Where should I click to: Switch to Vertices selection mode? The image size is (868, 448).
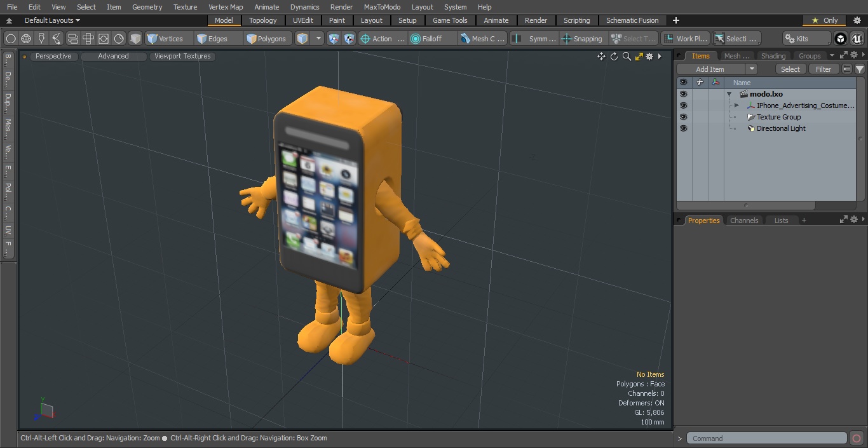(169, 39)
